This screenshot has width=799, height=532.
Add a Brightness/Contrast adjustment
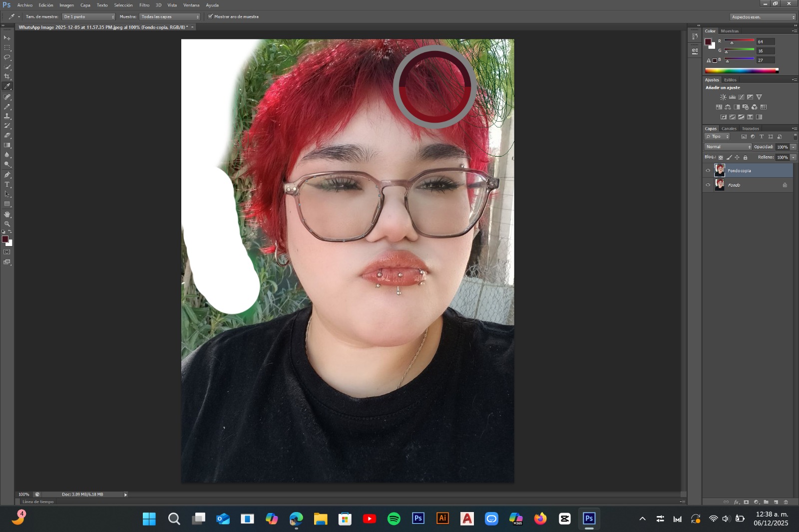pyautogui.click(x=723, y=97)
